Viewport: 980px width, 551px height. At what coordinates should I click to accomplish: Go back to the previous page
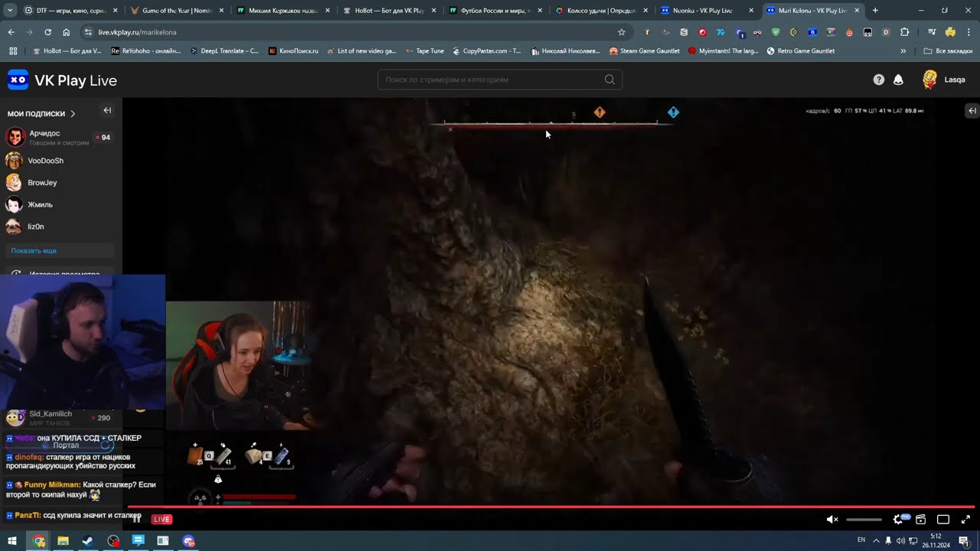pyautogui.click(x=11, y=32)
